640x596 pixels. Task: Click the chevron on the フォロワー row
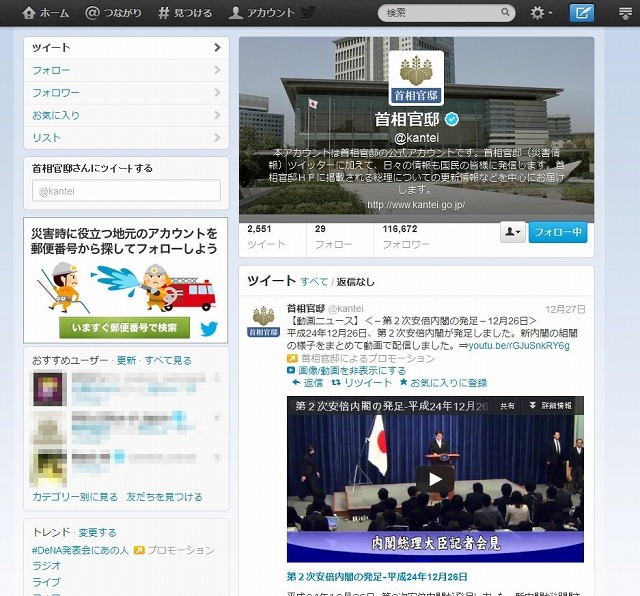217,93
